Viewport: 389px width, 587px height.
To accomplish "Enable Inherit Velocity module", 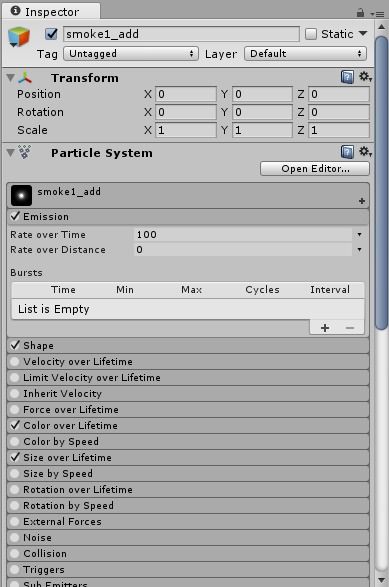I will click(15, 393).
